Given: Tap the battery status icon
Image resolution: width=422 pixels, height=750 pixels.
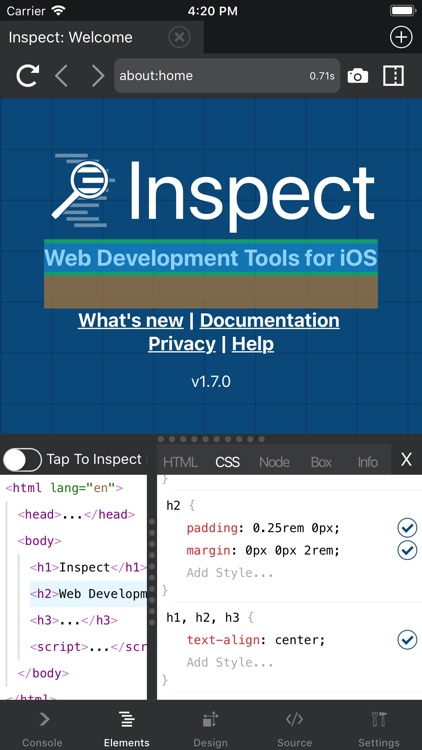Looking at the screenshot, I should [x=402, y=10].
